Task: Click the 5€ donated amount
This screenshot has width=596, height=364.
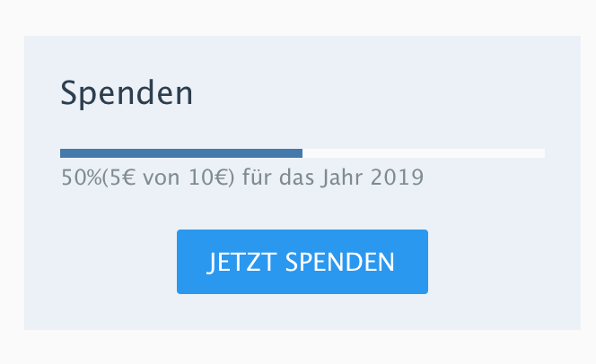Action: click(x=117, y=178)
